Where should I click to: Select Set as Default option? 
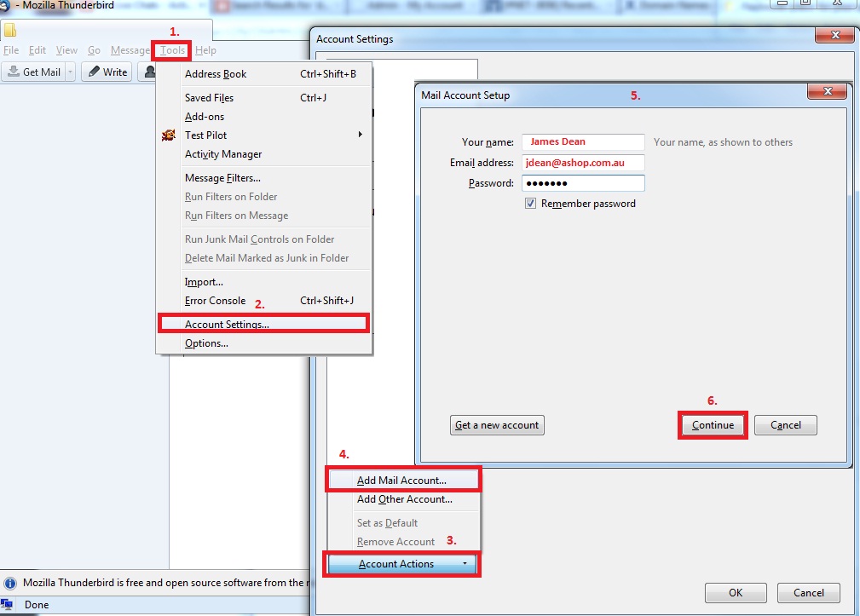click(403, 523)
